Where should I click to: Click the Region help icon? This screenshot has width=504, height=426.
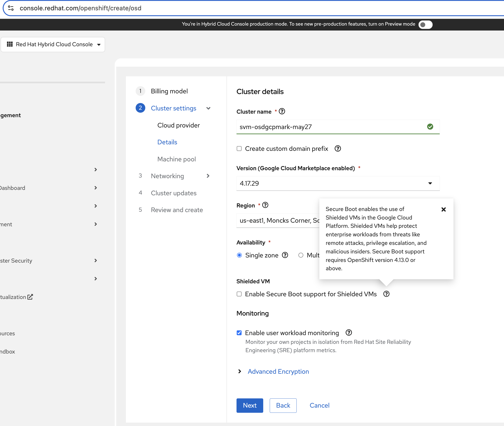[x=265, y=205]
